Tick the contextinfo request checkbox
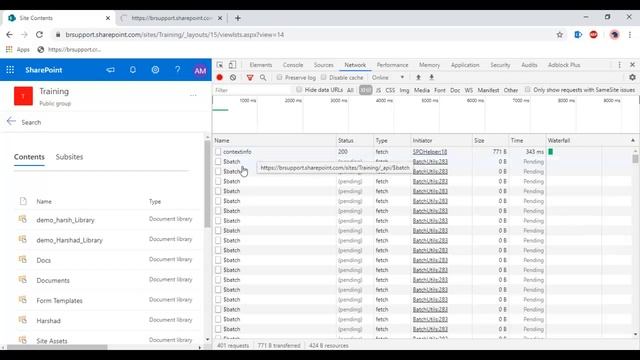The width and height of the screenshot is (640, 360). pyautogui.click(x=218, y=151)
